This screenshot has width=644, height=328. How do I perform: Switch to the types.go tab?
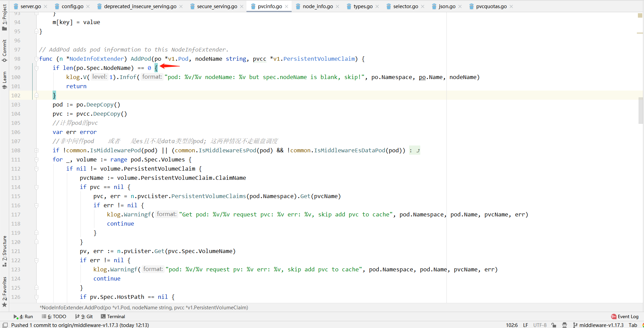point(363,6)
